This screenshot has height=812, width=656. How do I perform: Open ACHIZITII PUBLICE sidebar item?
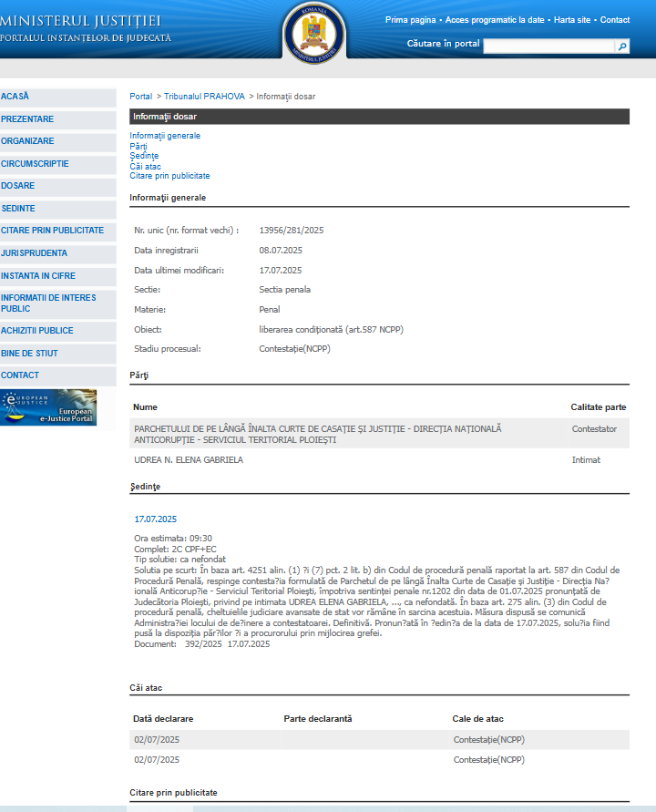(x=58, y=331)
